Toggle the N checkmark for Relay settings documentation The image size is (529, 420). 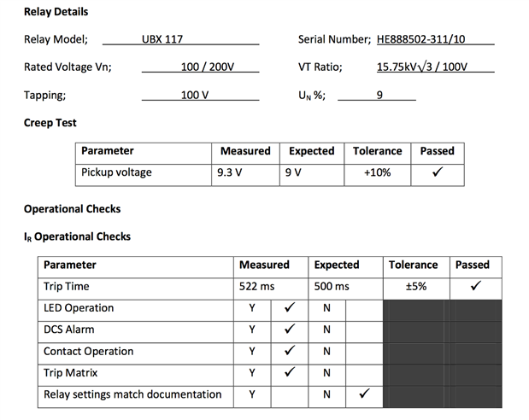[364, 394]
